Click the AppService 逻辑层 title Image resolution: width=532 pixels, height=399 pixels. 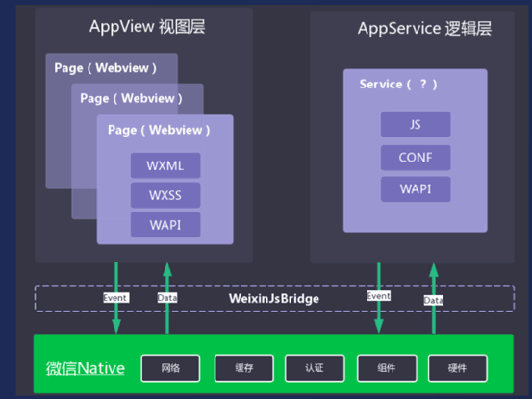424,28
